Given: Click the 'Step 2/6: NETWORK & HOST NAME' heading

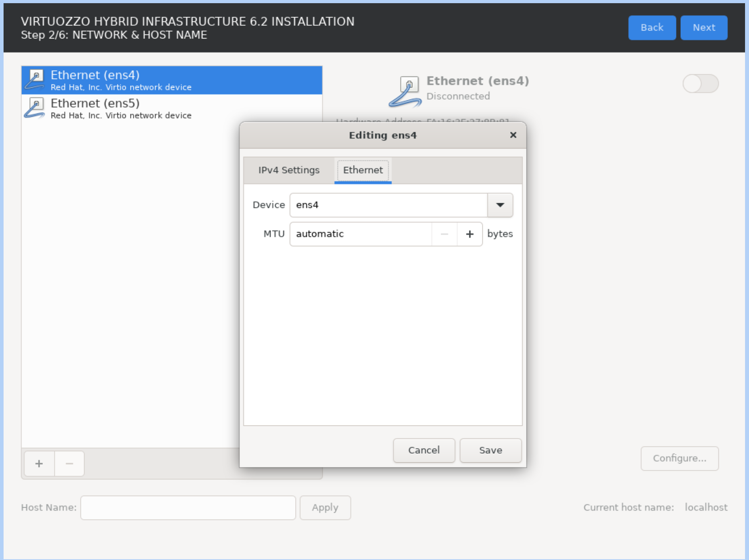Looking at the screenshot, I should click(x=114, y=35).
